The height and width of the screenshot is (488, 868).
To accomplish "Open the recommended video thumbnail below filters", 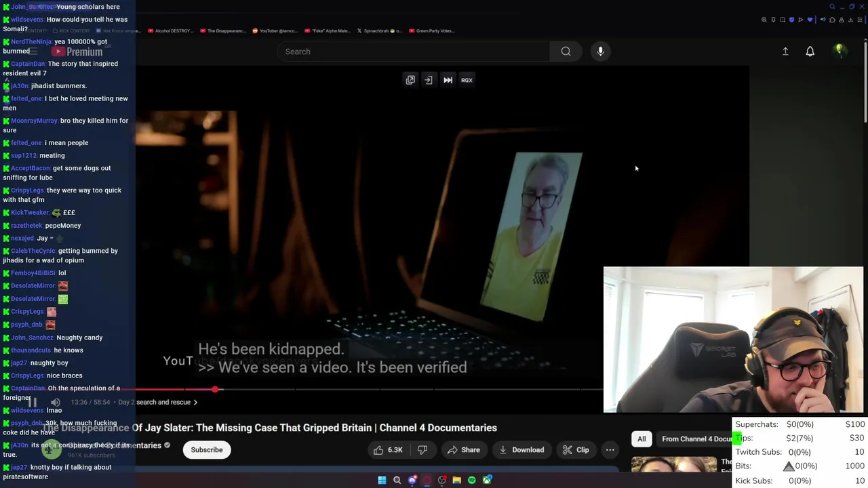I will (x=674, y=465).
